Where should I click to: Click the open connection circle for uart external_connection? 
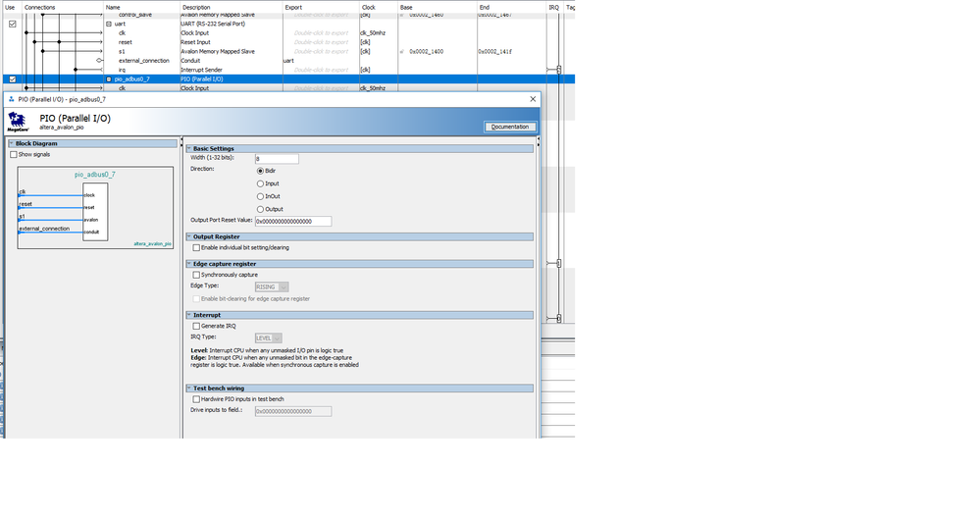99,61
